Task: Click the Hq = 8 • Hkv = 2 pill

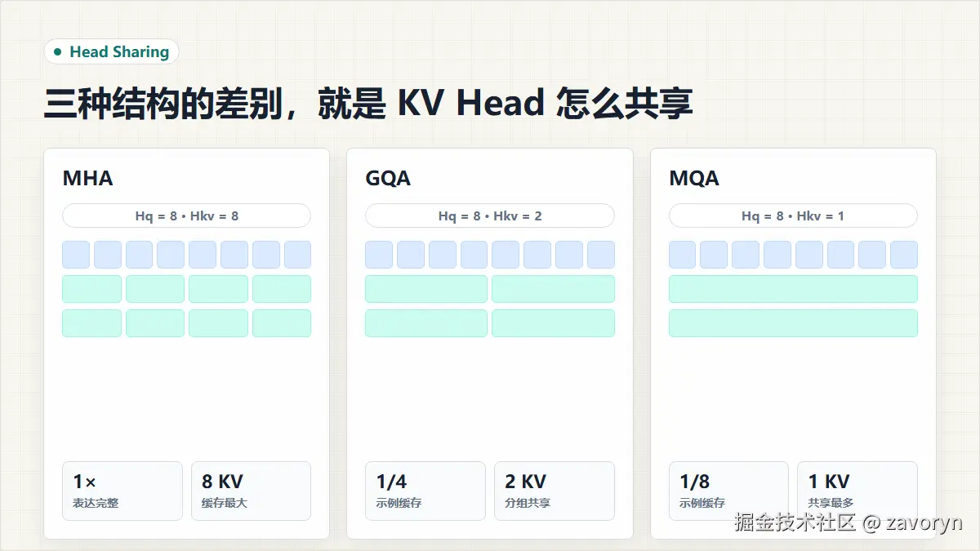Action: click(x=490, y=216)
